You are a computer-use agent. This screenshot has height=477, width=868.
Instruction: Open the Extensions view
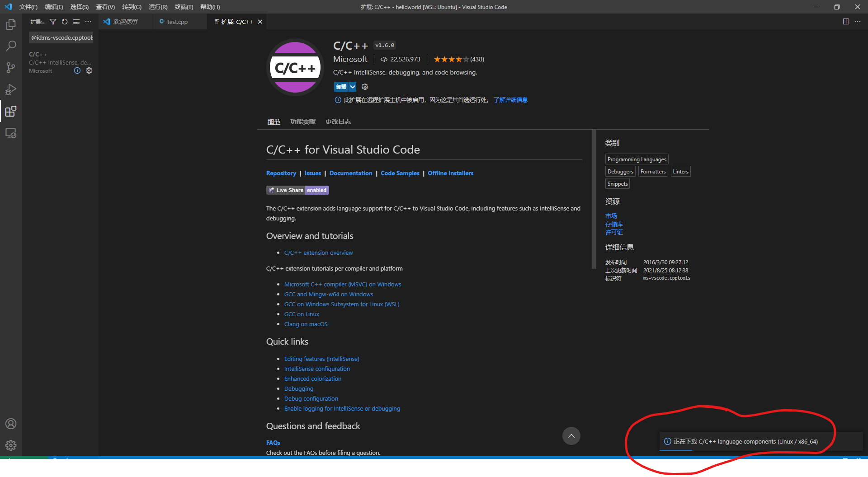pyautogui.click(x=11, y=111)
